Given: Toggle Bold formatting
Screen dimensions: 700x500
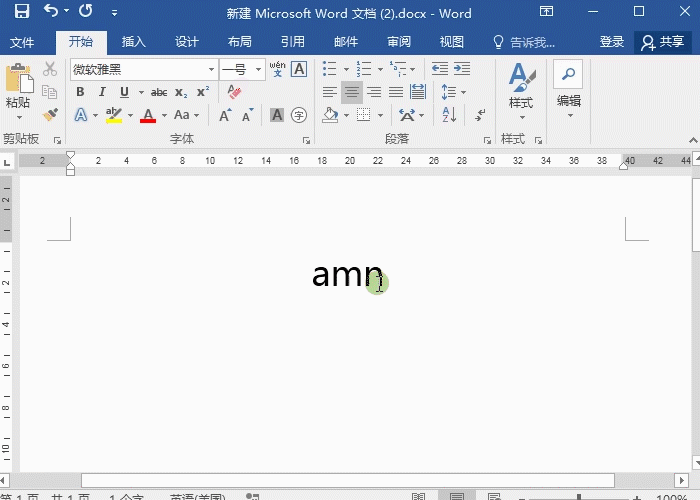Looking at the screenshot, I should [80, 92].
